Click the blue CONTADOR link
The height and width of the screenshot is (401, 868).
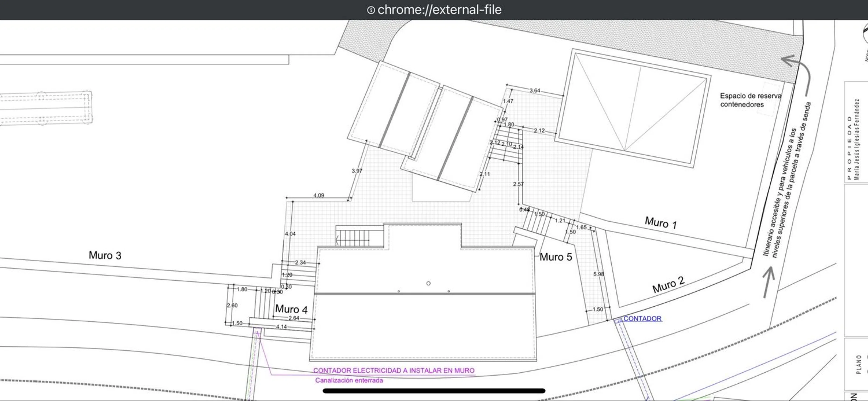pyautogui.click(x=642, y=319)
